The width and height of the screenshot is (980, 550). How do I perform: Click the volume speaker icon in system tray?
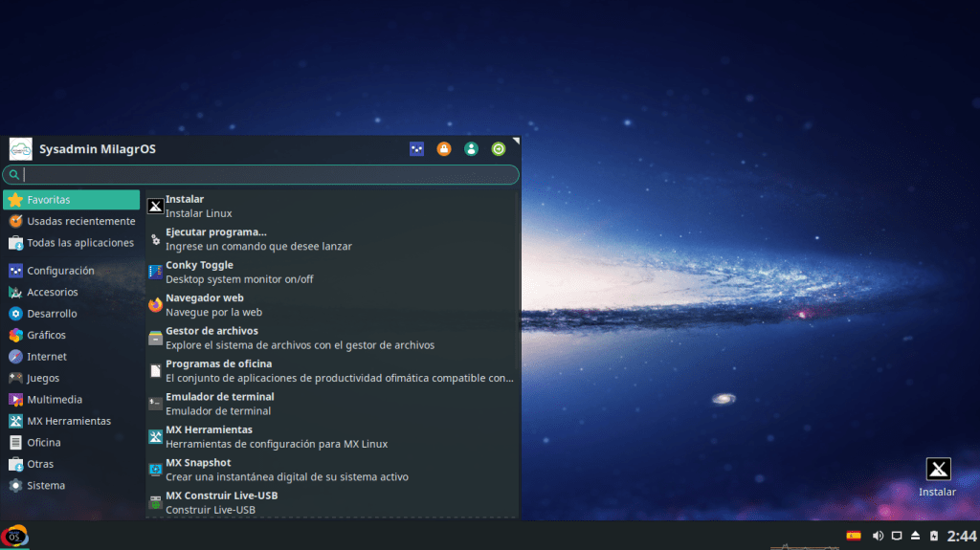[x=878, y=536]
